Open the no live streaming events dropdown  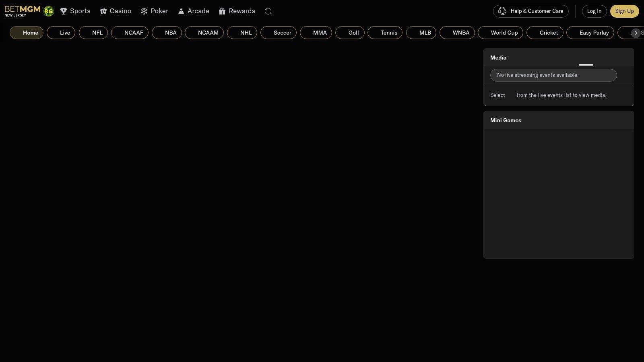click(553, 75)
